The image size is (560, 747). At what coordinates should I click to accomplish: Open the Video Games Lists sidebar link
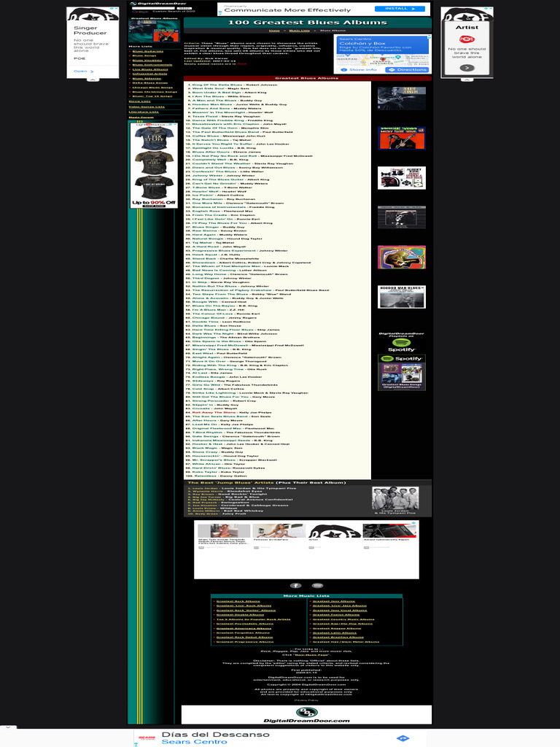click(146, 107)
